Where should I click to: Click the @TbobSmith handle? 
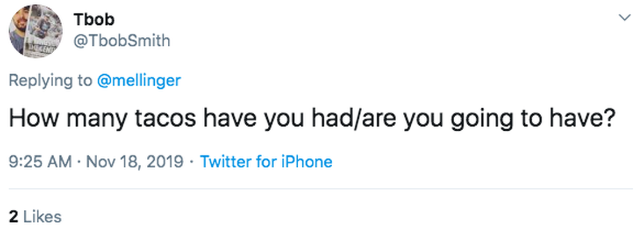121,41
